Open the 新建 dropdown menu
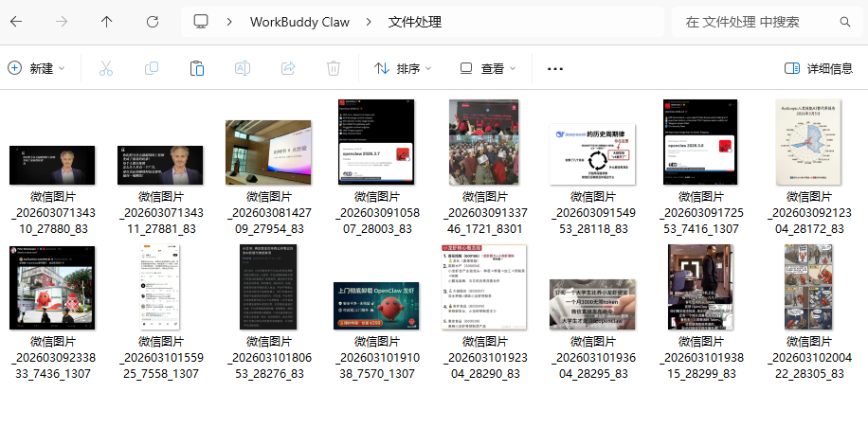The image size is (868, 428). (x=37, y=68)
